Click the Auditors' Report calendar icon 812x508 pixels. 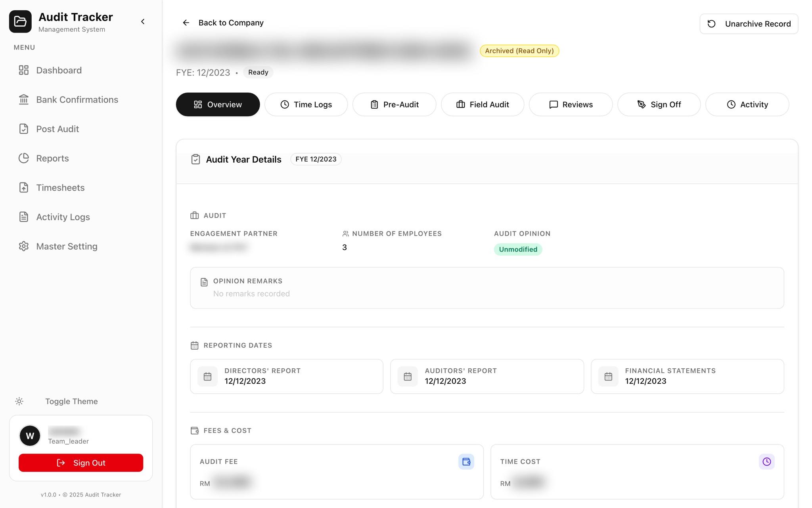408,377
